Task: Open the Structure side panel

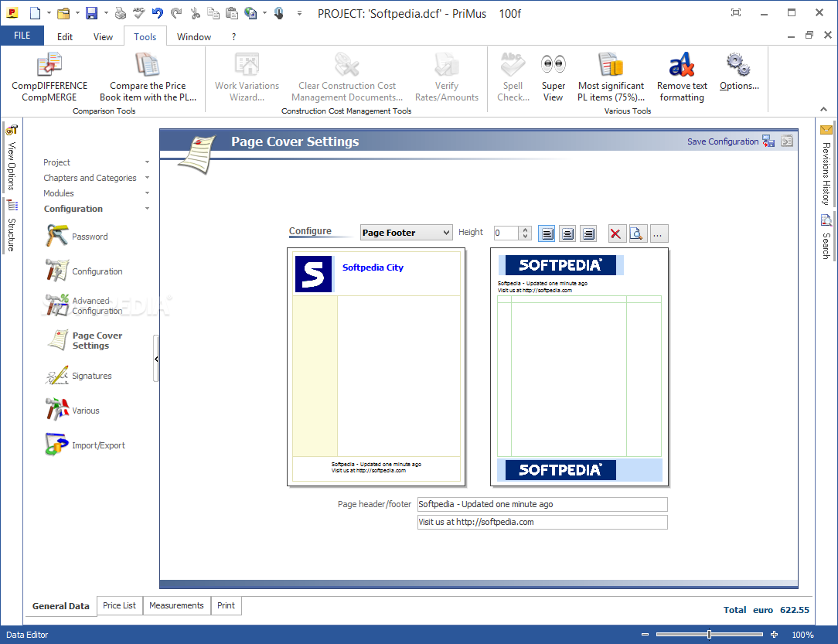Action: click(x=12, y=226)
